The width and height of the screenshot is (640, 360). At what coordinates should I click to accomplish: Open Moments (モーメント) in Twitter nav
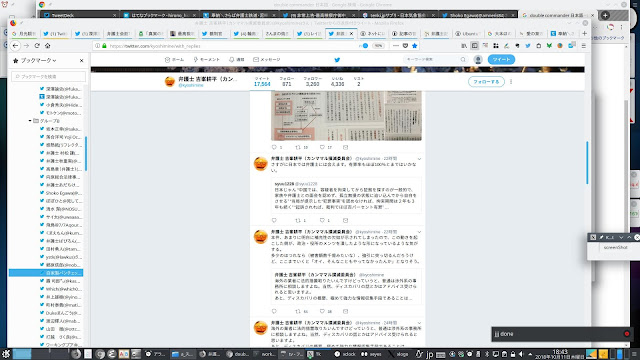207,60
